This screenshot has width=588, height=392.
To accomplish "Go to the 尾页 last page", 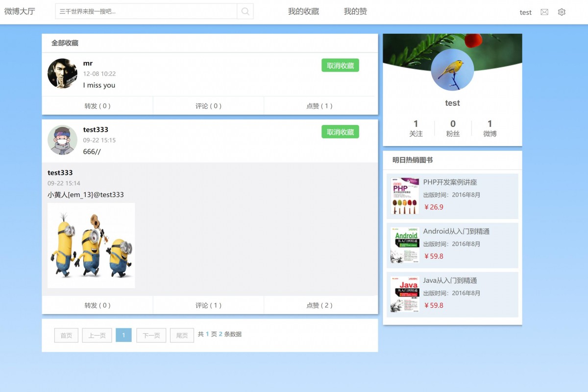I will pyautogui.click(x=182, y=335).
